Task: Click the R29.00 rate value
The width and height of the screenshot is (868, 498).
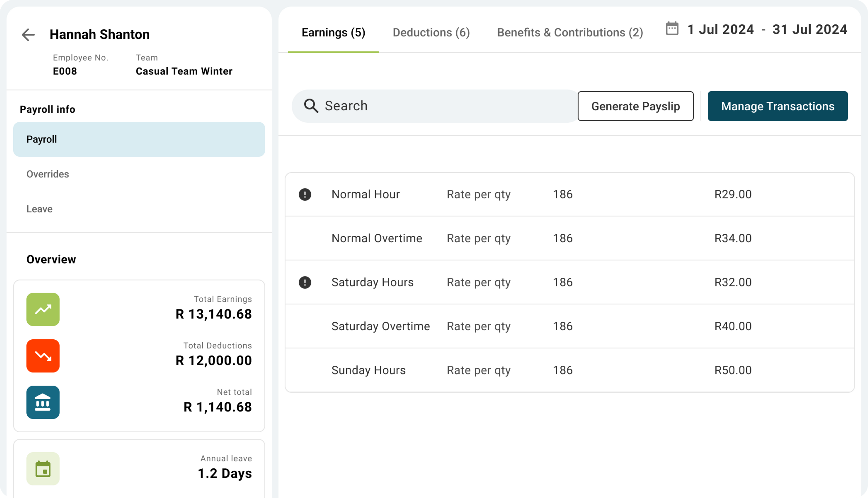Action: 733,194
